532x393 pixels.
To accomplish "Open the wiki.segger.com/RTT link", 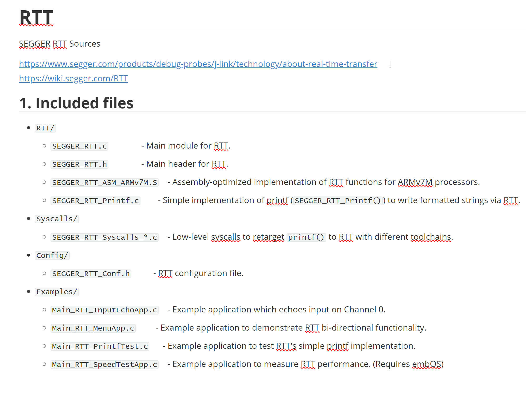I will click(73, 78).
